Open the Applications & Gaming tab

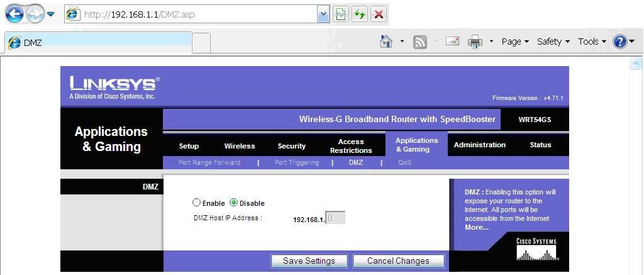pyautogui.click(x=416, y=145)
